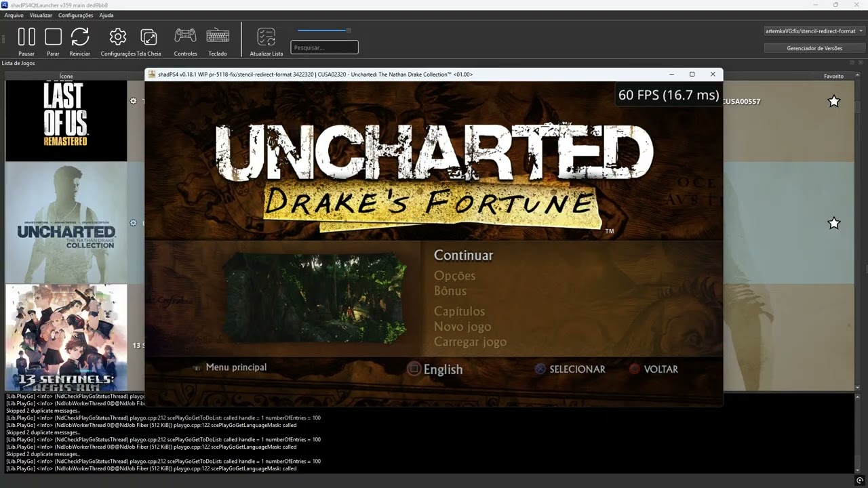Image resolution: width=868 pixels, height=488 pixels.
Task: Open the Ajuda menu
Action: coord(106,15)
